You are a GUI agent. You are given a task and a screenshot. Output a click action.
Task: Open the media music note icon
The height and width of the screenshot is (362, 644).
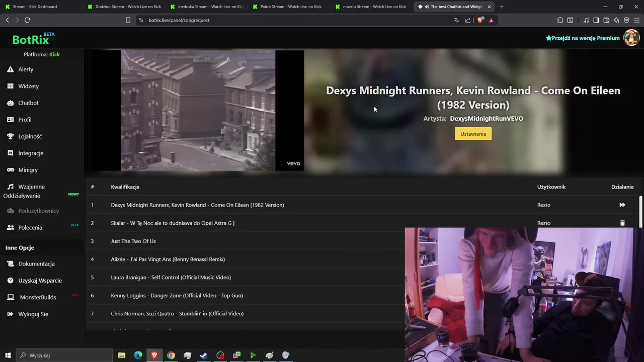[x=586, y=20]
